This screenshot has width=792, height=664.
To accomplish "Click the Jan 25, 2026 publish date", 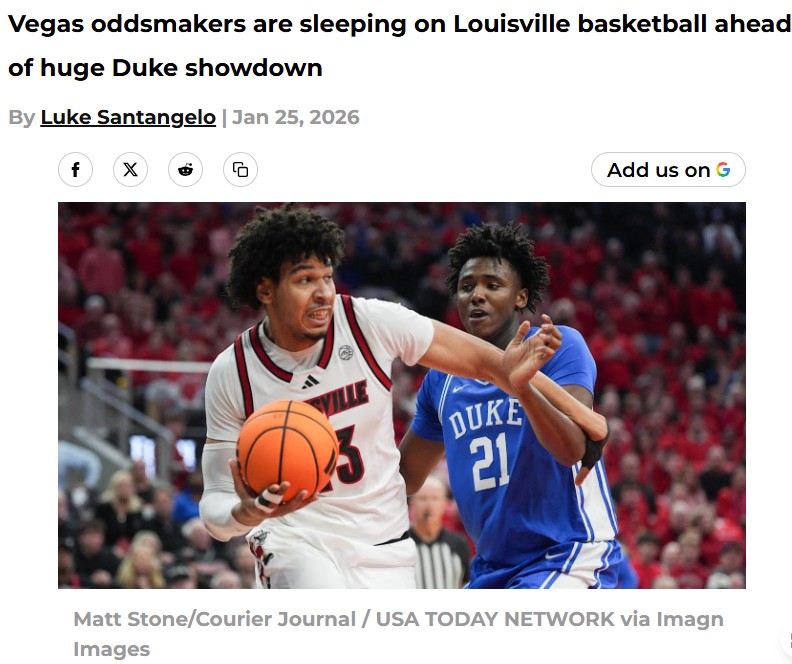I will pyautogui.click(x=295, y=117).
